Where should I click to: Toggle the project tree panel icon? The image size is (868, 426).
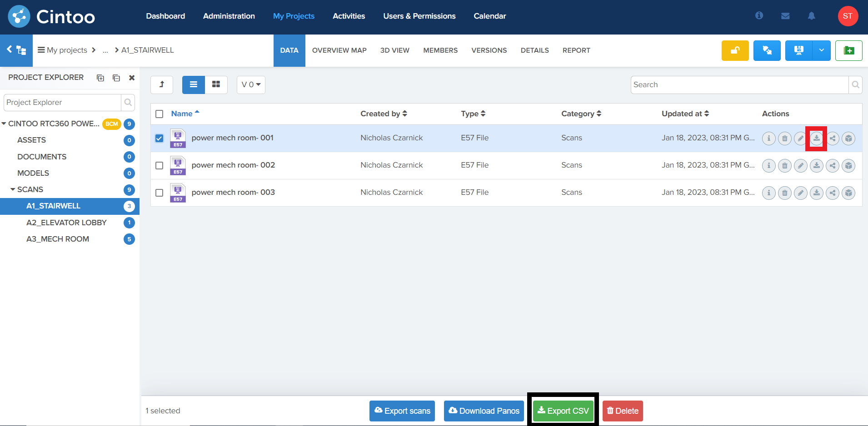(x=16, y=50)
